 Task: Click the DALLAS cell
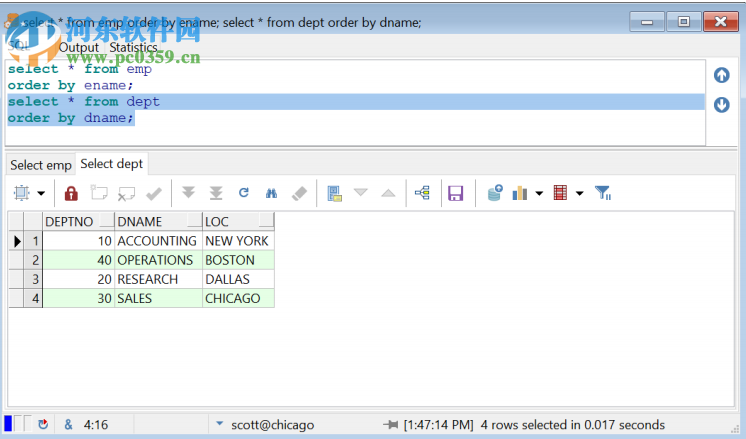pyautogui.click(x=238, y=279)
